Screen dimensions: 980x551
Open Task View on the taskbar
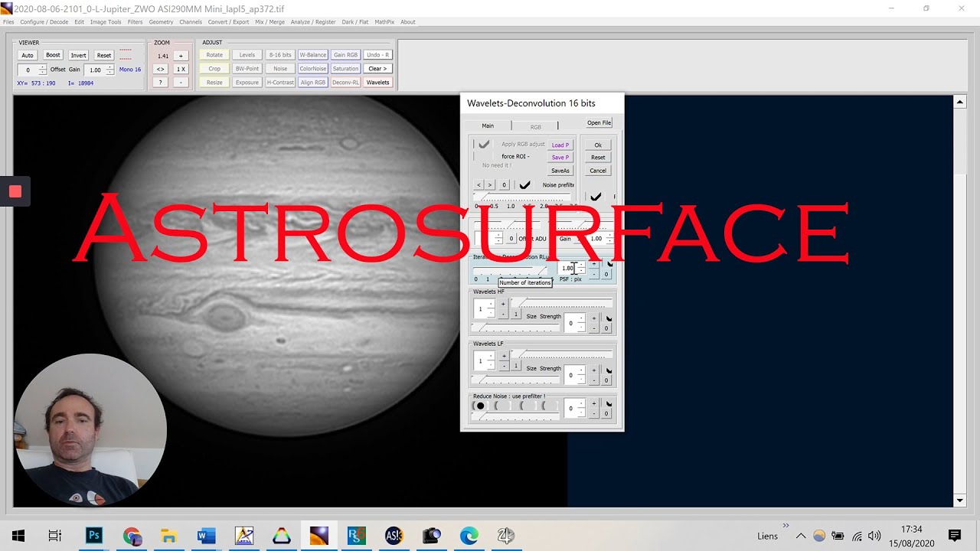click(x=55, y=536)
